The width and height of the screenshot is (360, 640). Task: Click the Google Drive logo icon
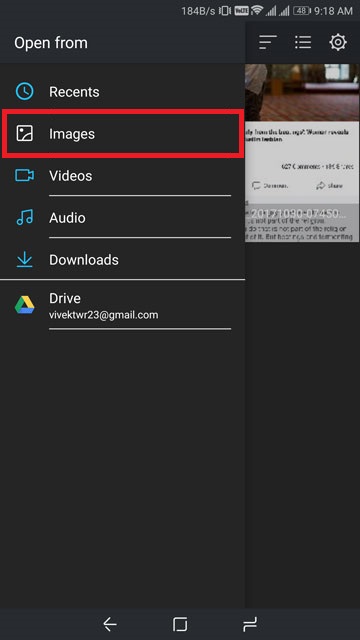coord(24,304)
